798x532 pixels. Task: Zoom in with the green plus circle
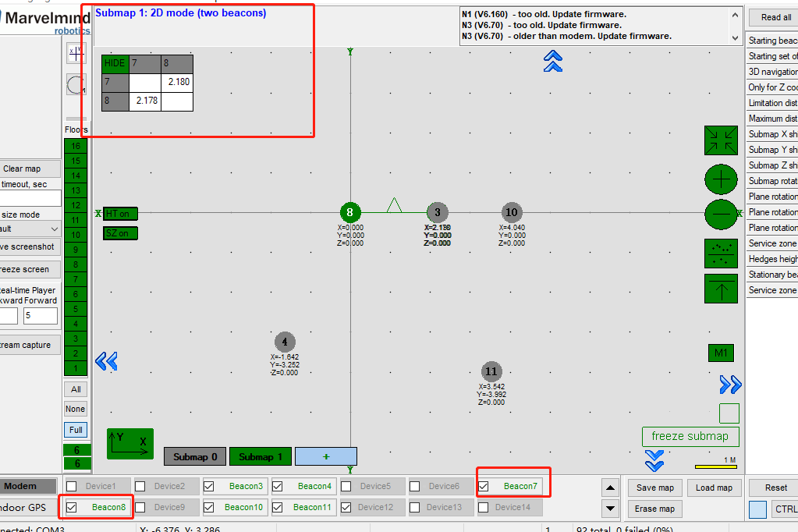[x=721, y=179]
